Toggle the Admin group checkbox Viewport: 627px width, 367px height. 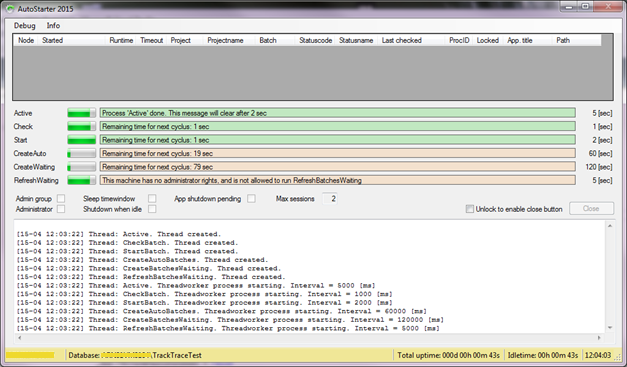(x=61, y=198)
